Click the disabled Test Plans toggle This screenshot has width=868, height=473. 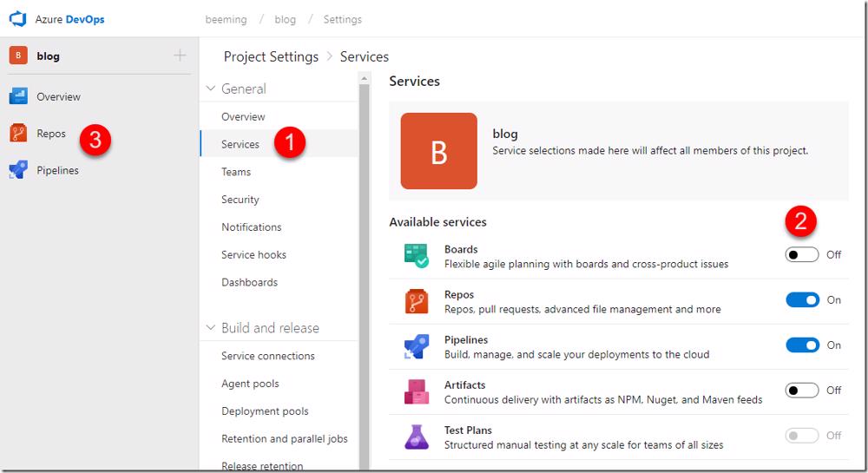[801, 436]
